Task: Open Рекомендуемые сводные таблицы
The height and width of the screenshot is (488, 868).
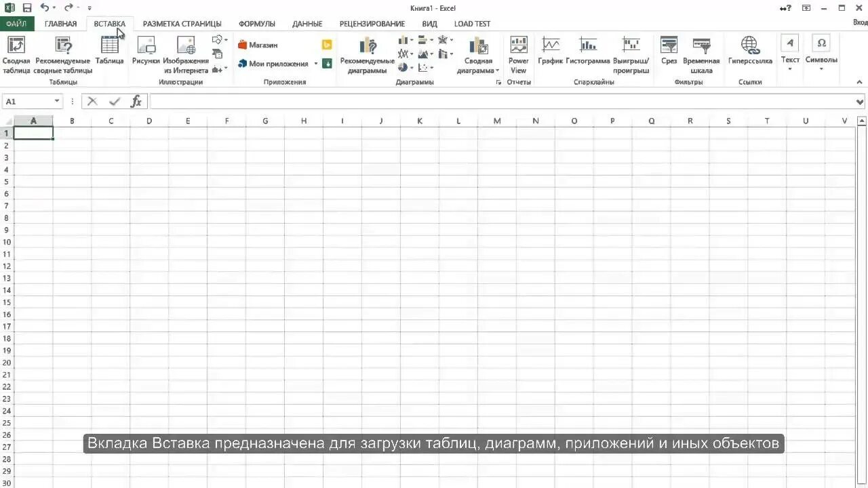Action: click(63, 54)
